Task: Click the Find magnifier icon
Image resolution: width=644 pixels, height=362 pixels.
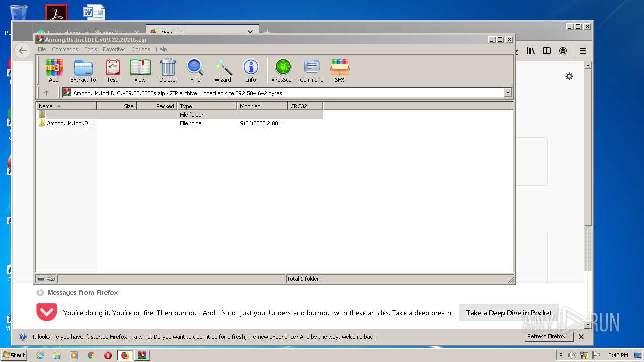Action: click(195, 70)
